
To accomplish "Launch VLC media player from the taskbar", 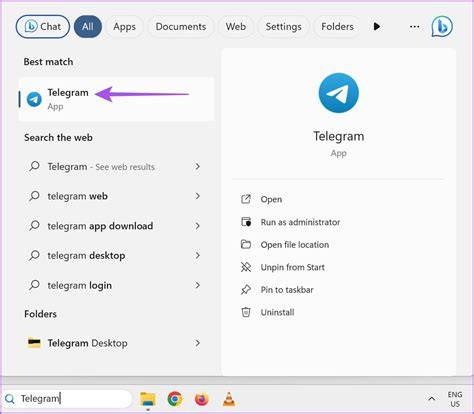I will (x=229, y=399).
